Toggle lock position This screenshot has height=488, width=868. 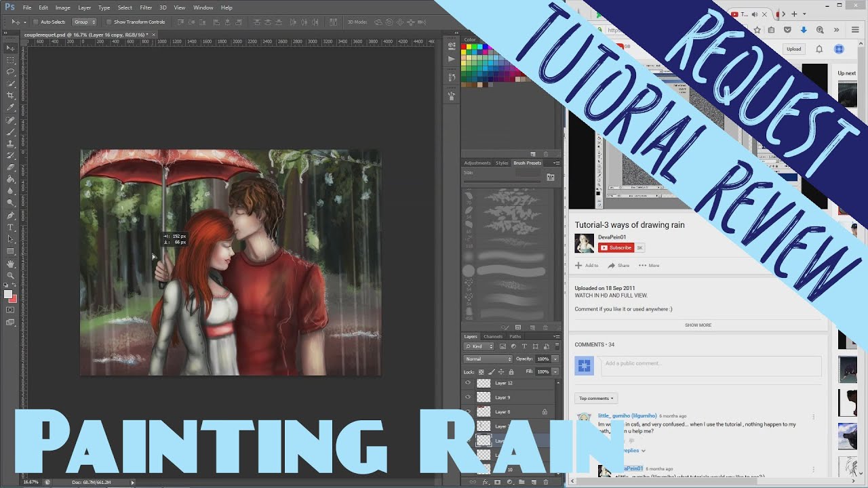(500, 371)
